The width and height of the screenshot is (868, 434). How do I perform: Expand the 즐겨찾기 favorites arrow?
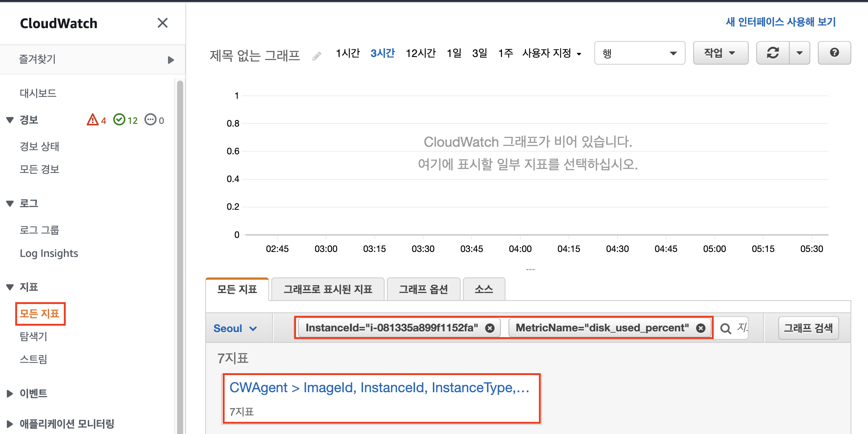click(x=171, y=60)
